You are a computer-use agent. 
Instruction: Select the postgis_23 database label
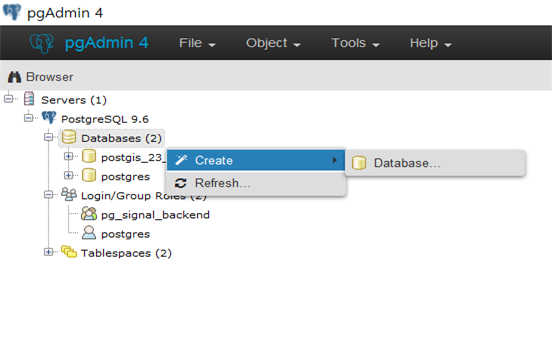(x=133, y=157)
